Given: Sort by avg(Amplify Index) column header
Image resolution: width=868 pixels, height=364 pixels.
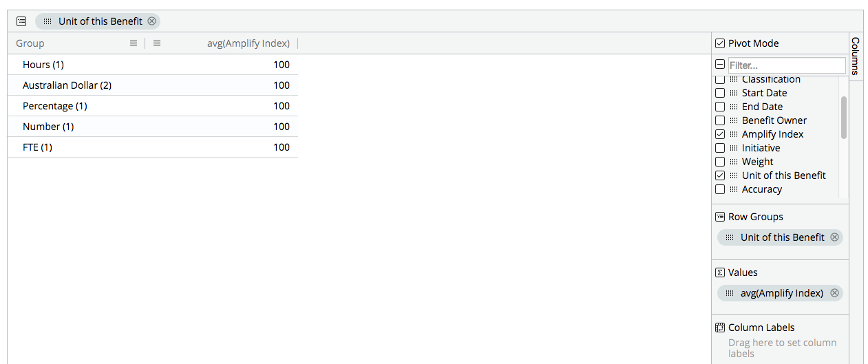Looking at the screenshot, I should (x=248, y=43).
